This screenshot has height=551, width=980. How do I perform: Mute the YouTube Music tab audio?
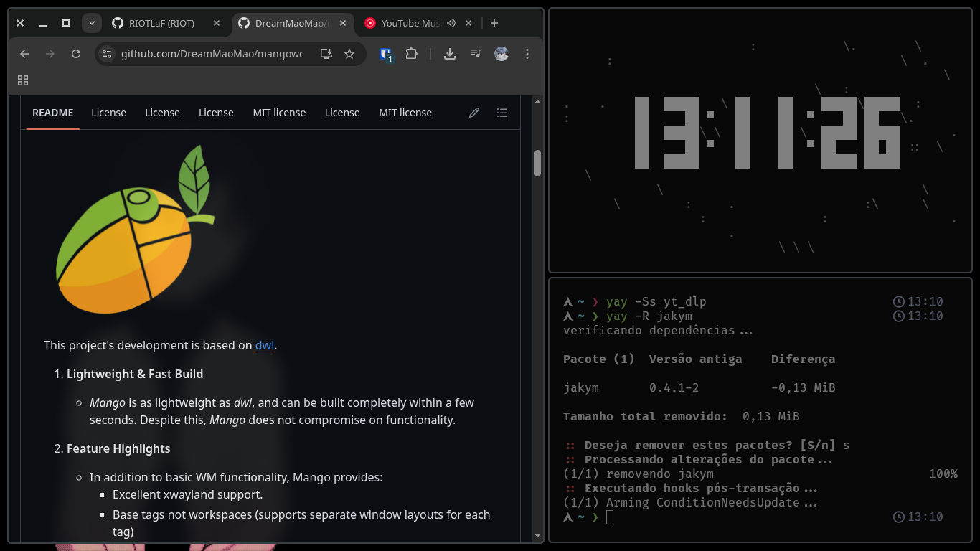coord(451,23)
